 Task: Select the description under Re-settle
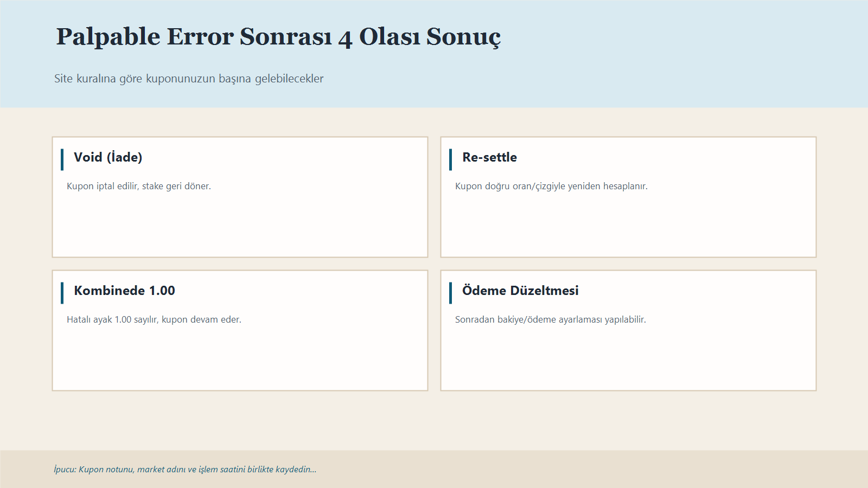point(552,186)
